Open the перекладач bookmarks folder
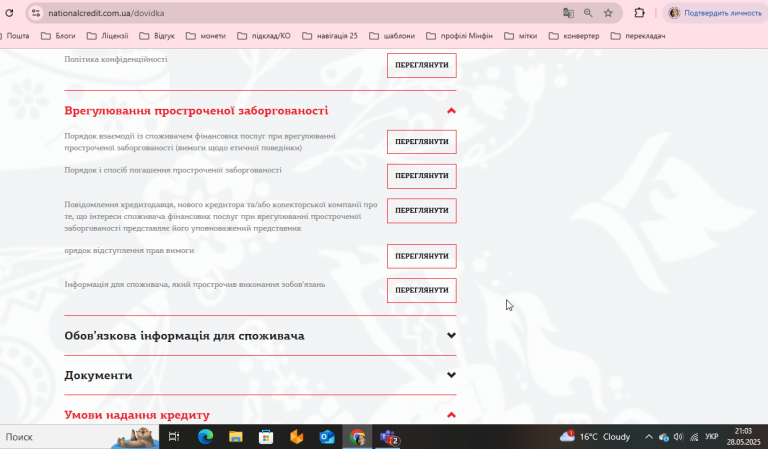Screen dimensions: 768x449 coord(638,36)
